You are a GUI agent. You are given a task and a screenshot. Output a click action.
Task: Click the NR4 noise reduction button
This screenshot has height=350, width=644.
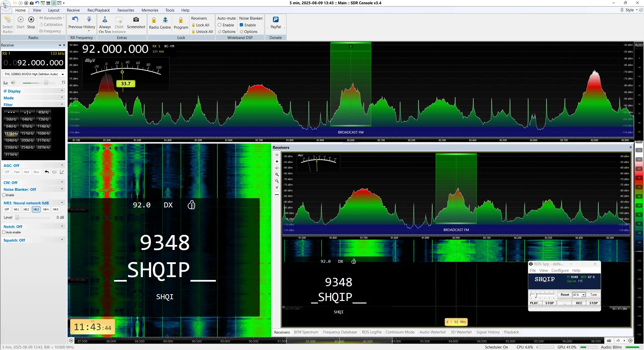46,209
